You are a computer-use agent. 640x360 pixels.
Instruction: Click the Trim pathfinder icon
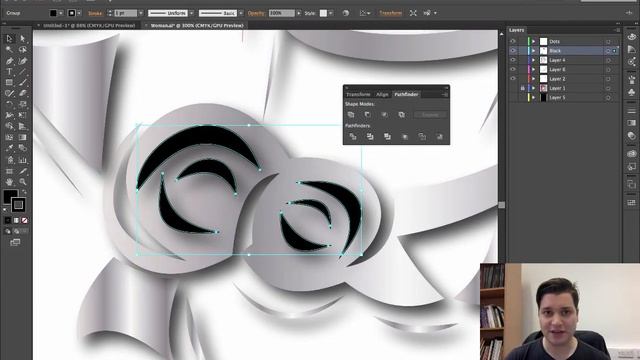click(370, 137)
